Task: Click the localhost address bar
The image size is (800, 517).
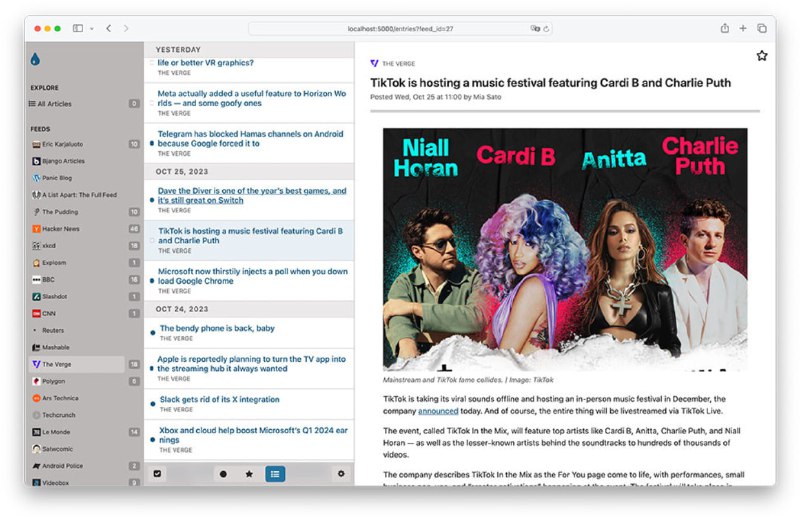Action: [x=400, y=28]
